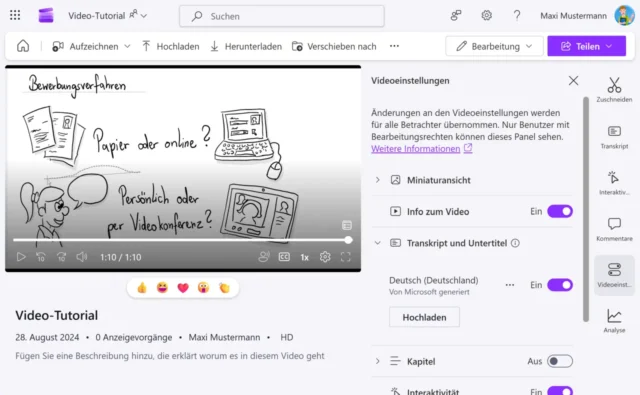Viewport: 640px width, 395px height.
Task: Enter fullscreen mode
Action: point(345,257)
